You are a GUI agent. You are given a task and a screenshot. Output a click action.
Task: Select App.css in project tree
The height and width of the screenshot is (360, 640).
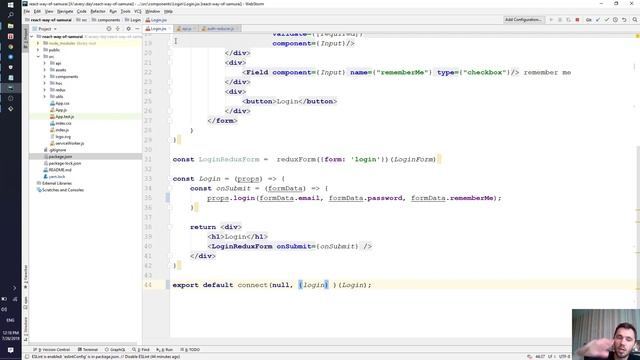point(60,103)
